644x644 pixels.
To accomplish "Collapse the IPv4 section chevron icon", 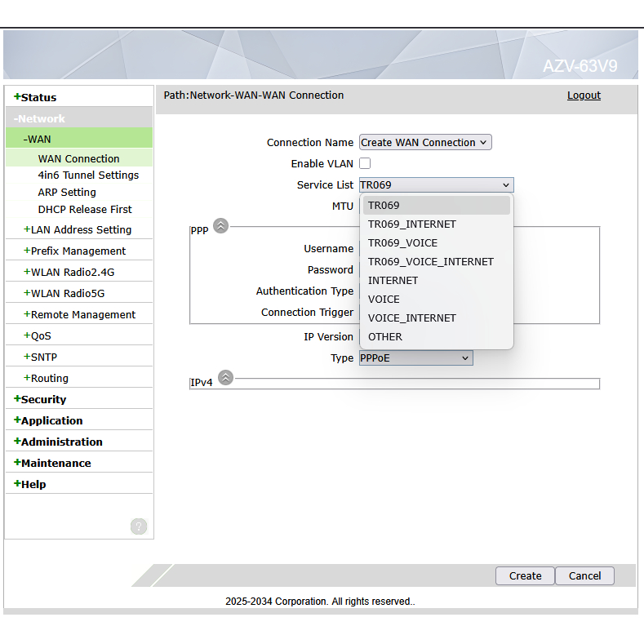I will (x=225, y=377).
